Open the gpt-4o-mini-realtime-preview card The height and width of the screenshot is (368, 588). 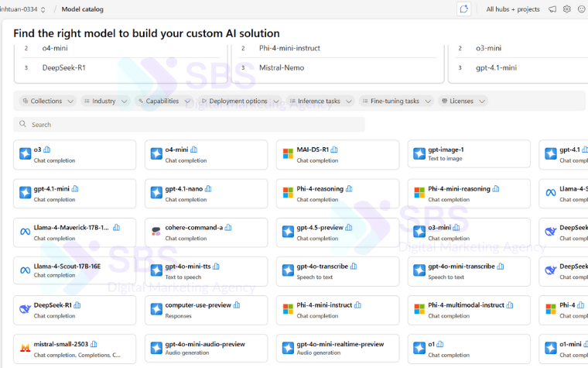[337, 348]
